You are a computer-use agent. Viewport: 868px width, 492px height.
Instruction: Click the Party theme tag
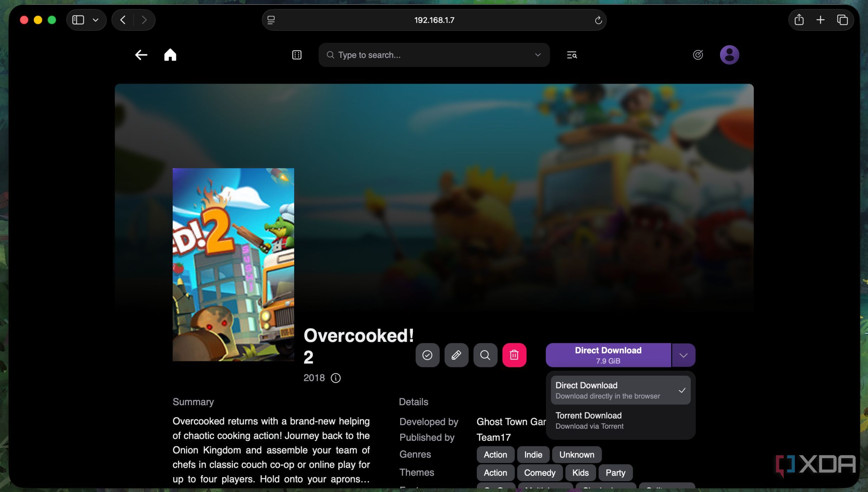615,473
